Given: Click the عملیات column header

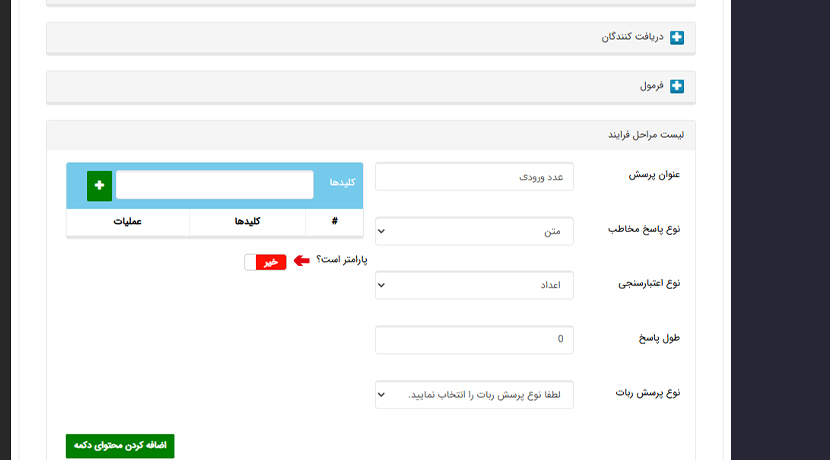Looking at the screenshot, I should point(128,221).
